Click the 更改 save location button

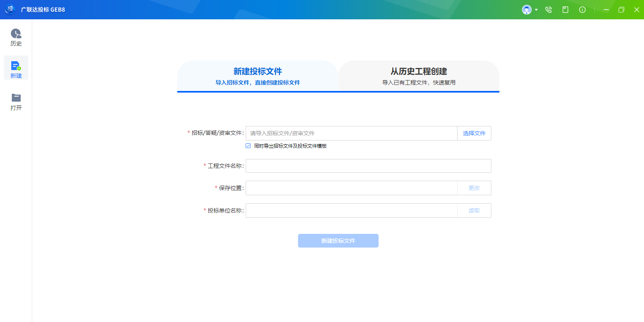(474, 188)
